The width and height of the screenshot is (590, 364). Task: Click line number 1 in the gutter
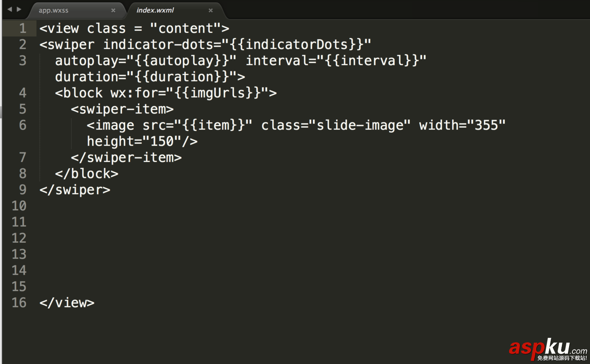click(22, 29)
